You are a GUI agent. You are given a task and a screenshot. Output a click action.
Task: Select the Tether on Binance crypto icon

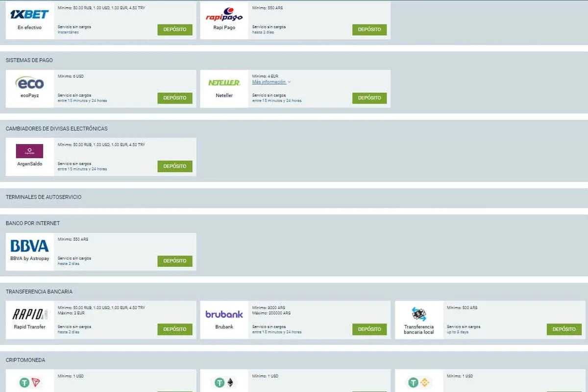coord(419,383)
